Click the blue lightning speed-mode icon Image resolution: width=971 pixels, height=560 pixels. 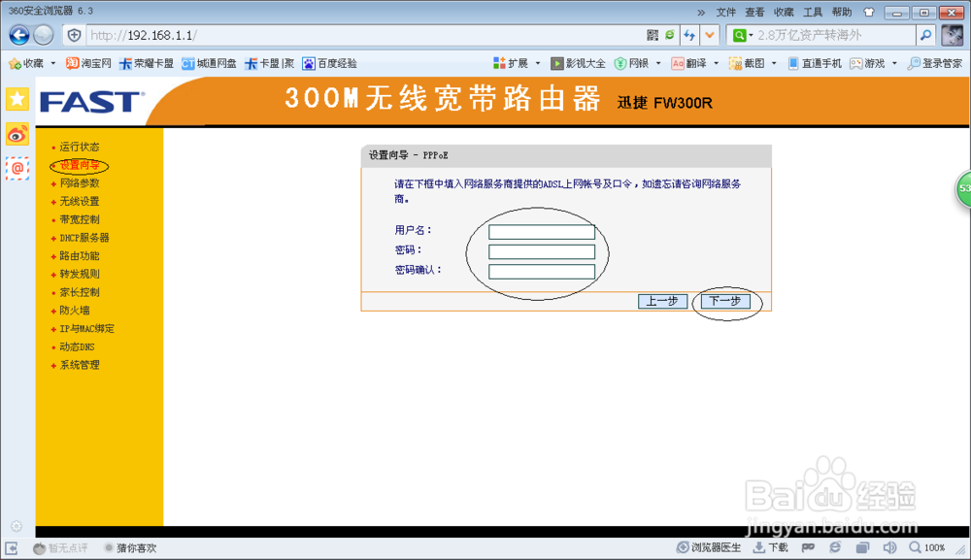(689, 35)
